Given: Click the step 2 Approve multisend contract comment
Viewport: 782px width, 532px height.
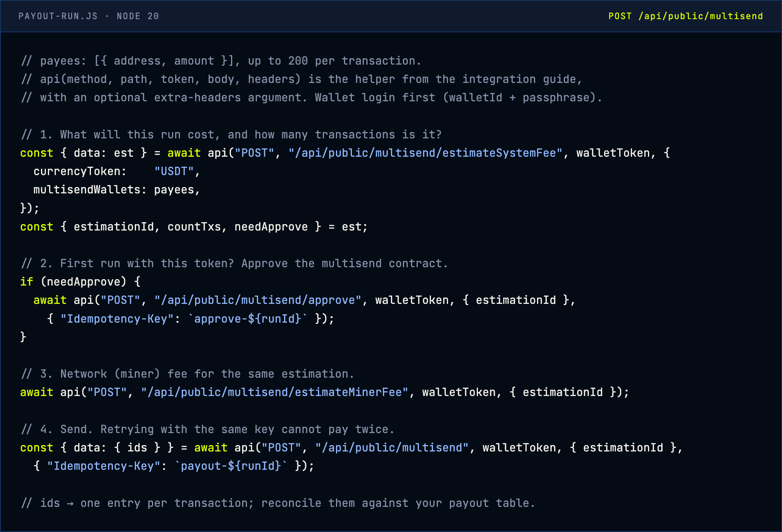Looking at the screenshot, I should (235, 264).
